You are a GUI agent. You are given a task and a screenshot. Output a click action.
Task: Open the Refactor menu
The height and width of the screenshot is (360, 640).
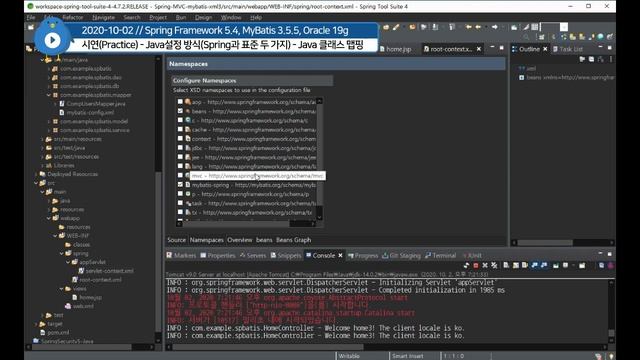coord(73,18)
